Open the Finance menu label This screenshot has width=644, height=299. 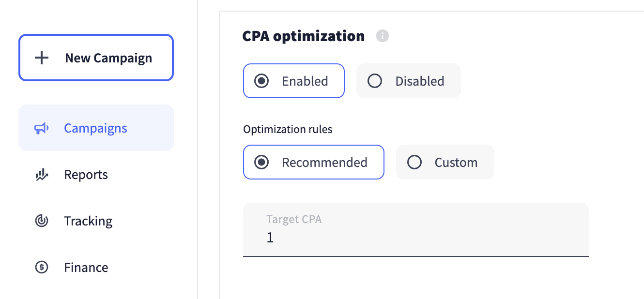[x=86, y=268]
